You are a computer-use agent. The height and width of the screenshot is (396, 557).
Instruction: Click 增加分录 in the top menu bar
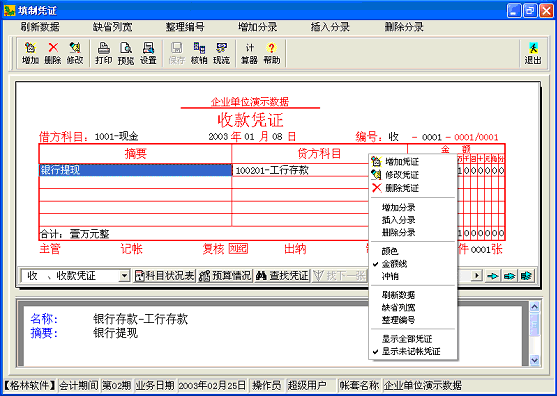coord(258,27)
